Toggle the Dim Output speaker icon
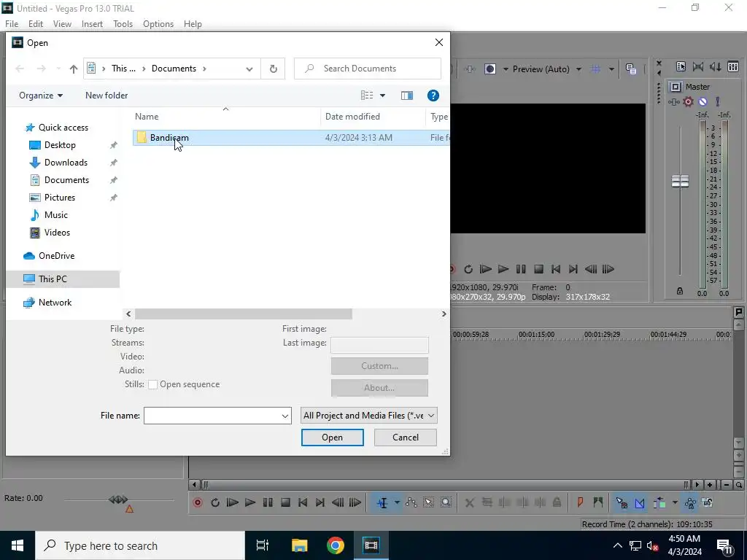 click(715, 66)
